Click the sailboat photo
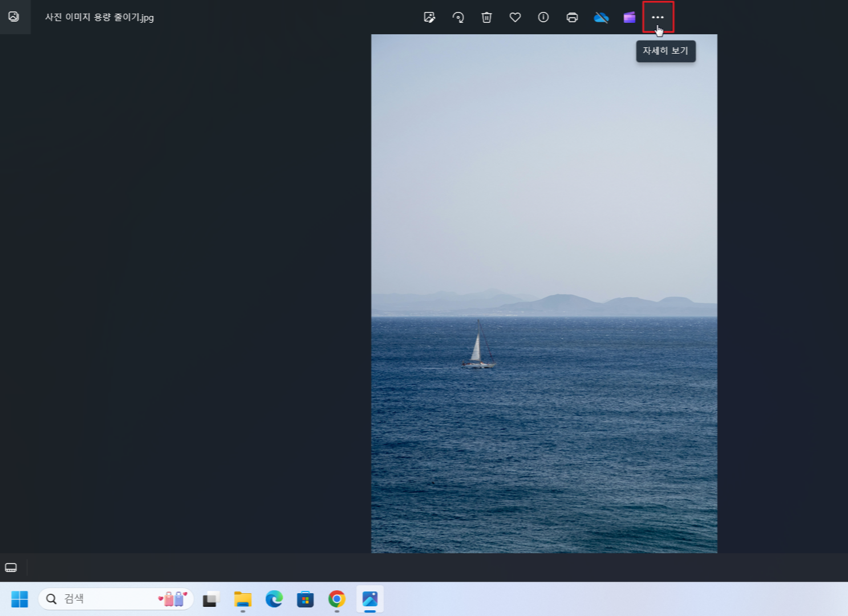This screenshot has width=848, height=616. [544, 293]
